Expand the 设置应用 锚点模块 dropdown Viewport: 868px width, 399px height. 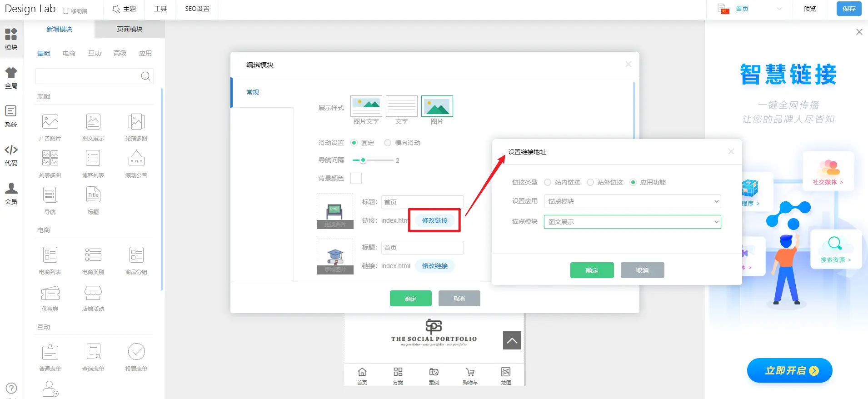632,201
